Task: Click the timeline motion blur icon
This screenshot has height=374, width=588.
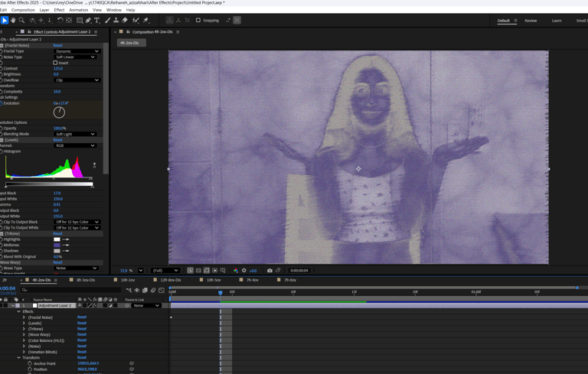Action: 153,290
